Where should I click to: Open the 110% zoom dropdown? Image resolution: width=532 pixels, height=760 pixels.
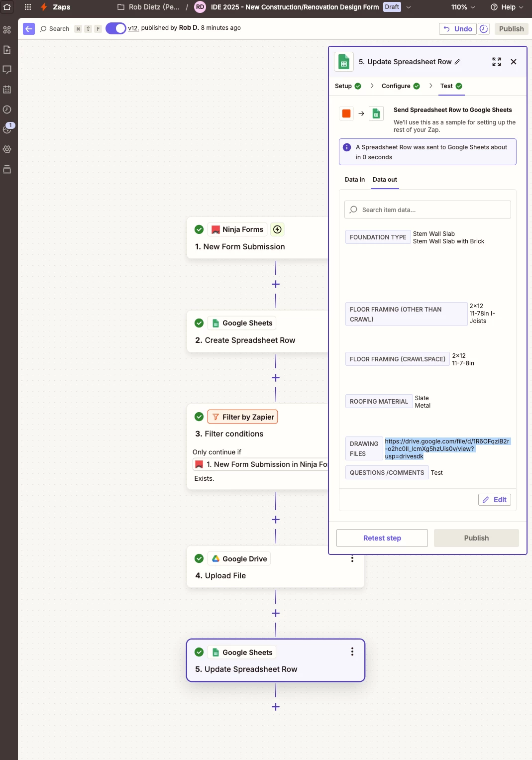pyautogui.click(x=463, y=7)
